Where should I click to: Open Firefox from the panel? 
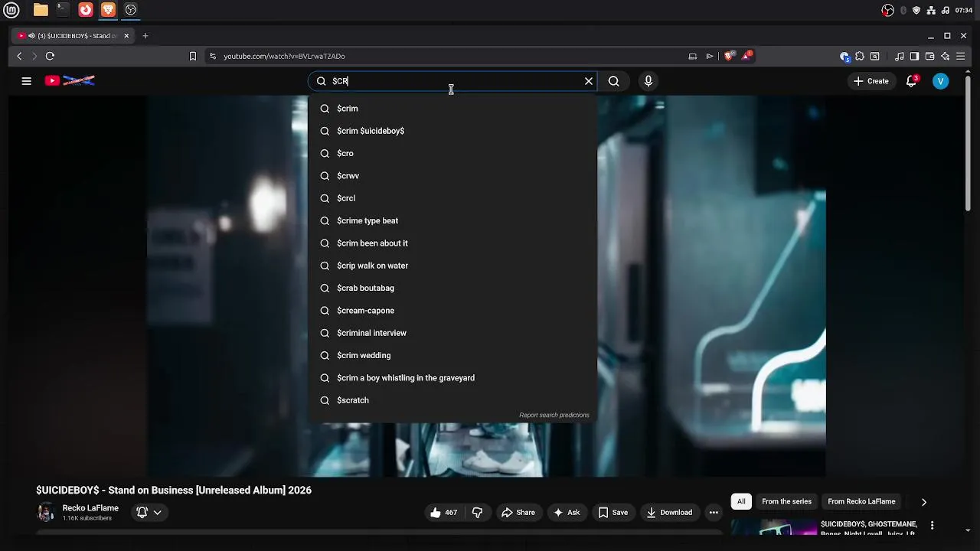[x=86, y=10]
